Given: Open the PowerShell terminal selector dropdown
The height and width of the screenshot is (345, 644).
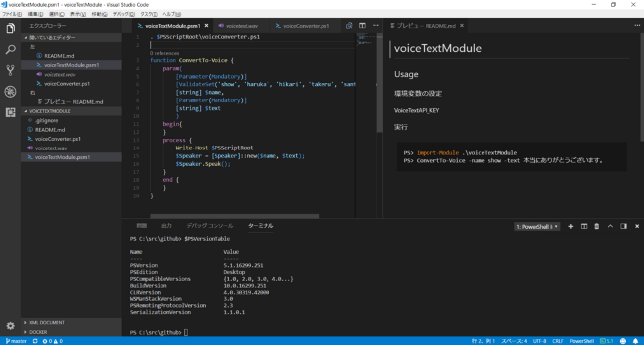Looking at the screenshot, I should tap(537, 227).
